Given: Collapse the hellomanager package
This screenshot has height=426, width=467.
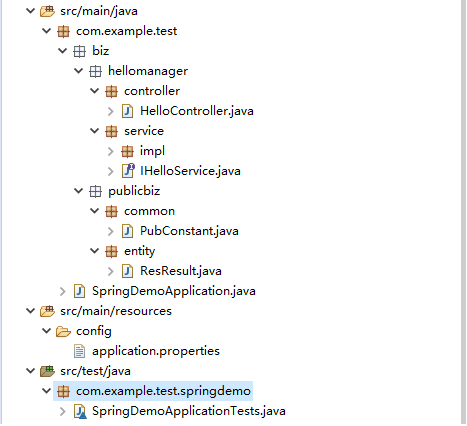Looking at the screenshot, I should click(78, 71).
